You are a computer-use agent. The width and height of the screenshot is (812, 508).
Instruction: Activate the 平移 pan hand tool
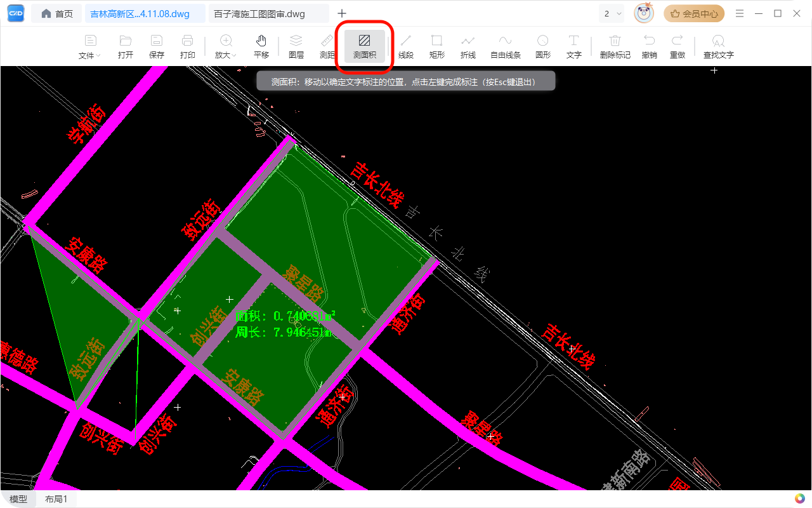click(261, 46)
